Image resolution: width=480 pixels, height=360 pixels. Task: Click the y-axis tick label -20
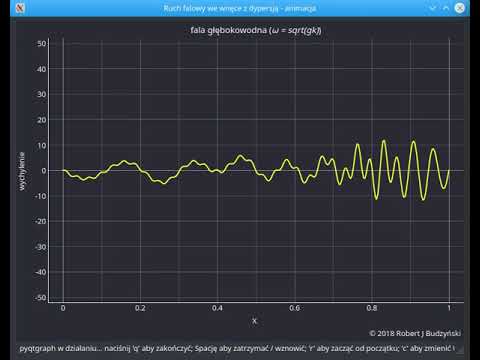click(x=40, y=222)
